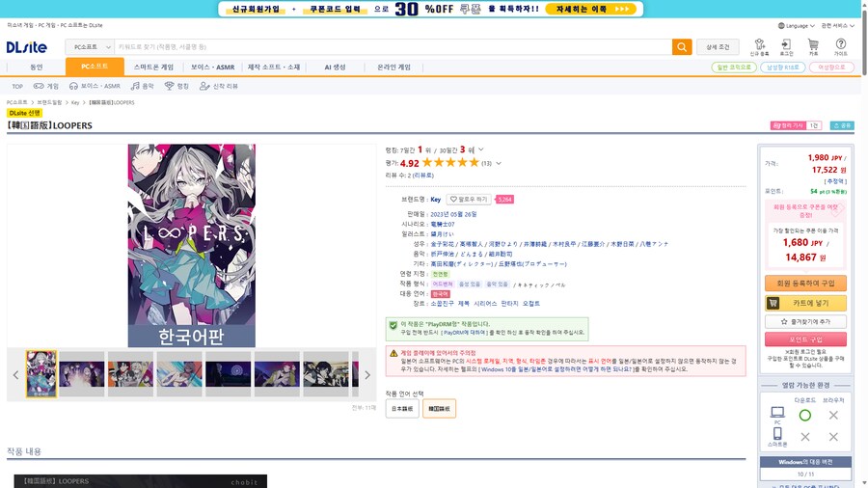
Task: Click the DLsite logo
Action: (27, 47)
